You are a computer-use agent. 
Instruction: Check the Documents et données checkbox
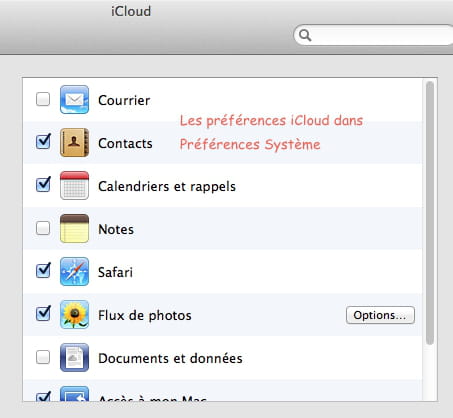43,357
